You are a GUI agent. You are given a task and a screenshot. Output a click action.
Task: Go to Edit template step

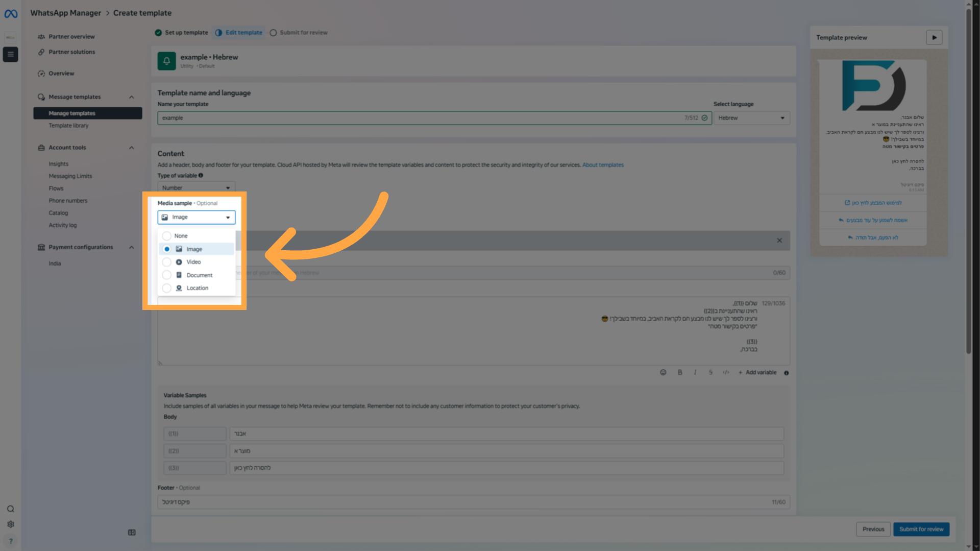click(x=238, y=33)
